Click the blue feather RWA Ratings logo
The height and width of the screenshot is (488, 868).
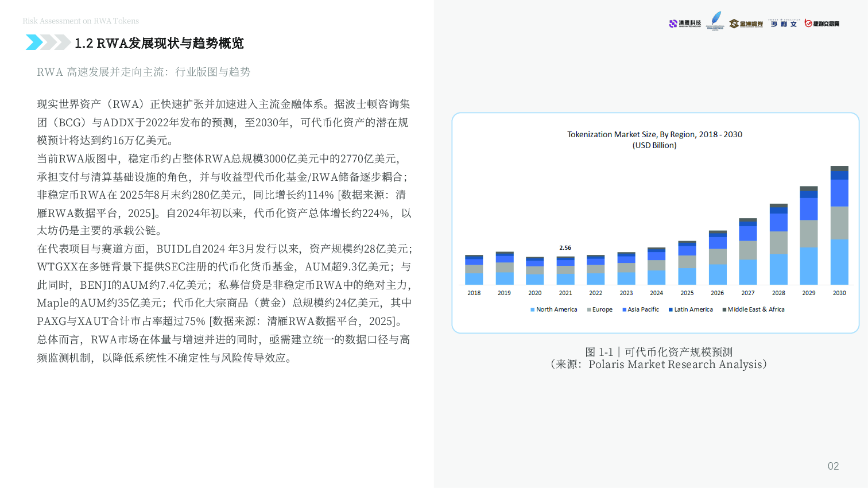tap(715, 21)
